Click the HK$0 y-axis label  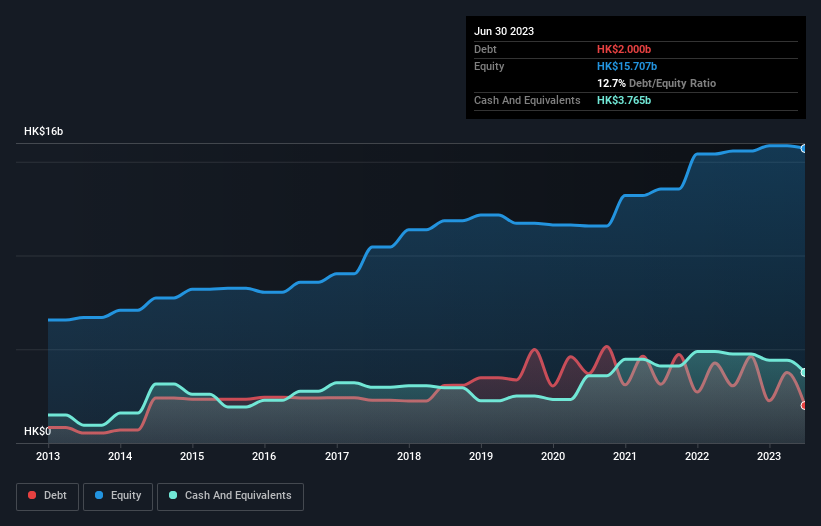pyautogui.click(x=38, y=431)
